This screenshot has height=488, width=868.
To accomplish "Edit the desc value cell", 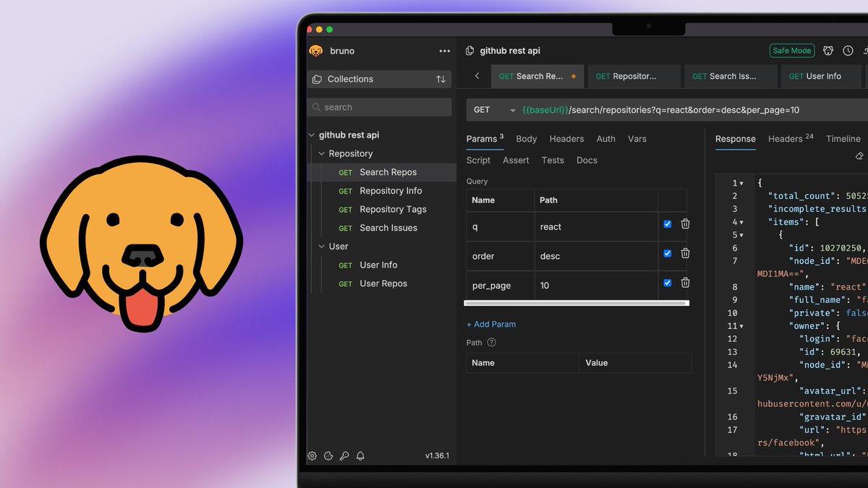I will tap(596, 256).
